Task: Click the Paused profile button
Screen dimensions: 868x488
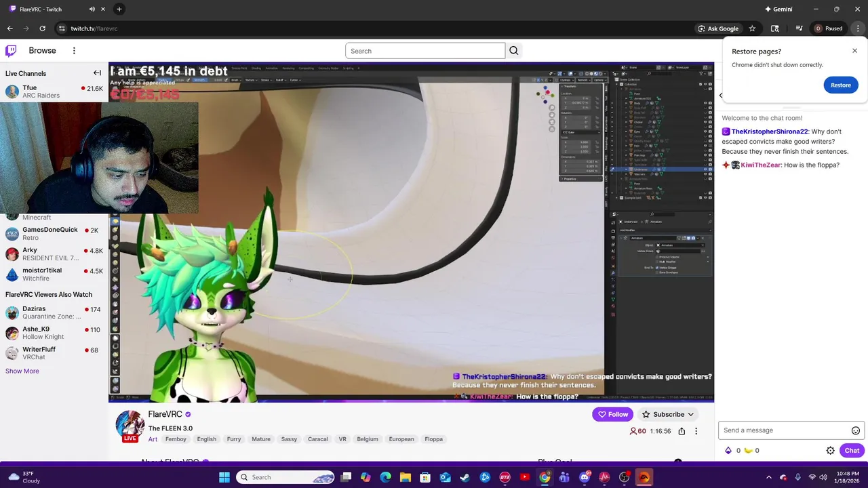Action: click(x=829, y=28)
